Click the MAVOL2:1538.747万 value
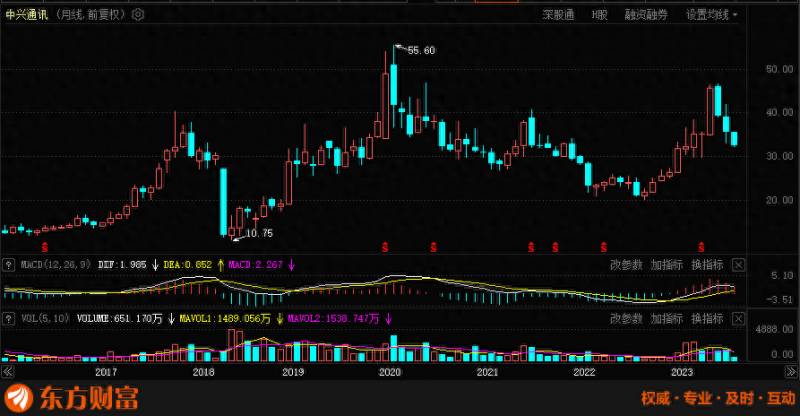Screen dimensions: 800x416 click(333, 319)
